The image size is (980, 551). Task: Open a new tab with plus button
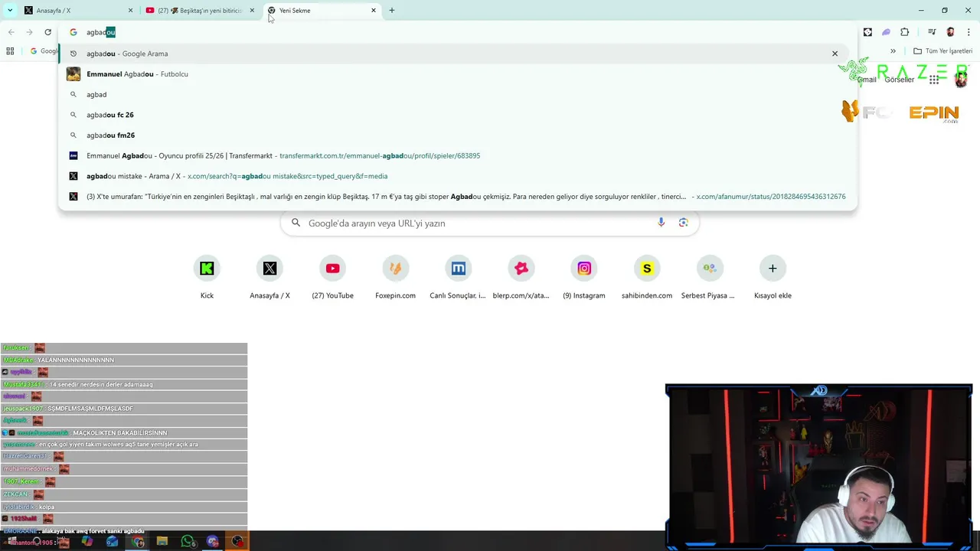click(392, 11)
